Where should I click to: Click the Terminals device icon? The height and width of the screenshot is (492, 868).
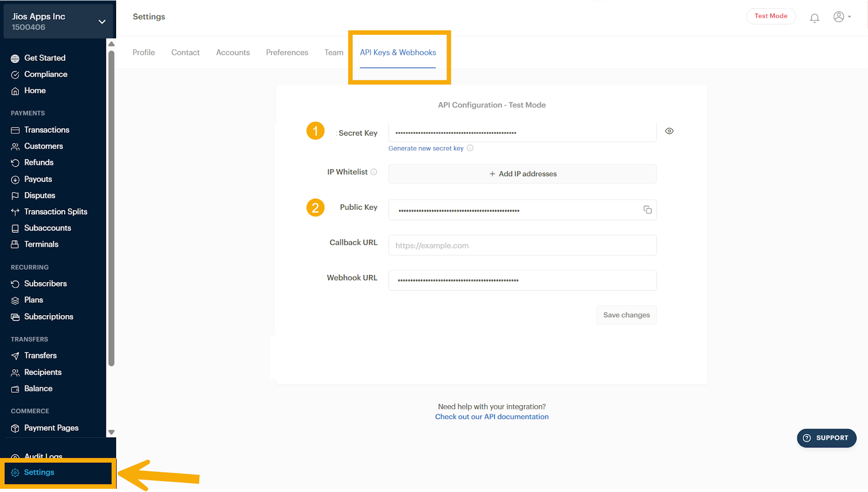point(15,245)
